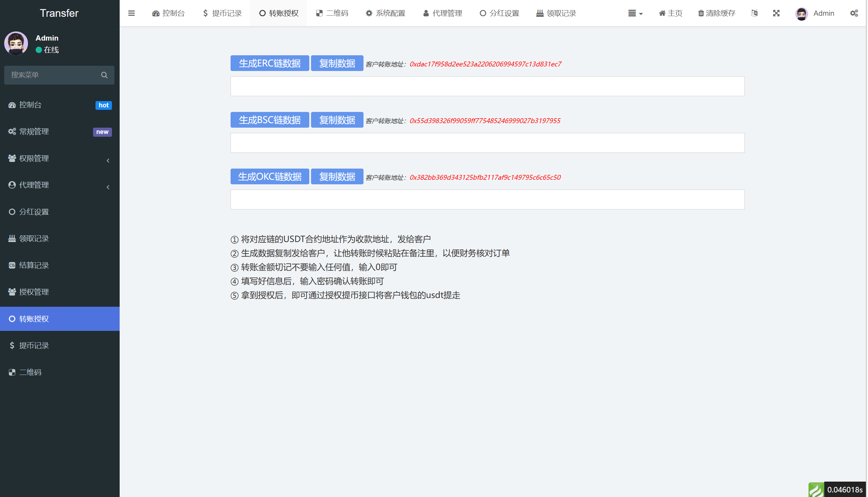Click the users icon beside 授权管理
This screenshot has width=868, height=497.
point(12,292)
